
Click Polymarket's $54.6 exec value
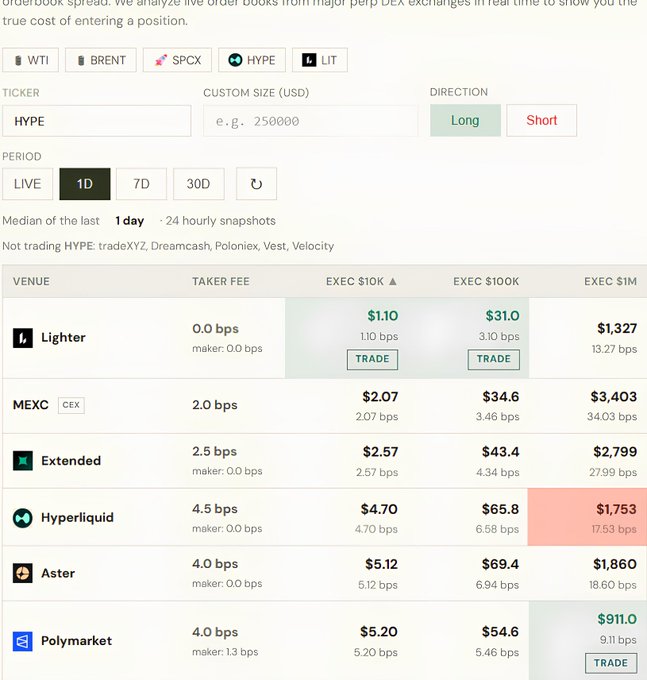tap(500, 632)
